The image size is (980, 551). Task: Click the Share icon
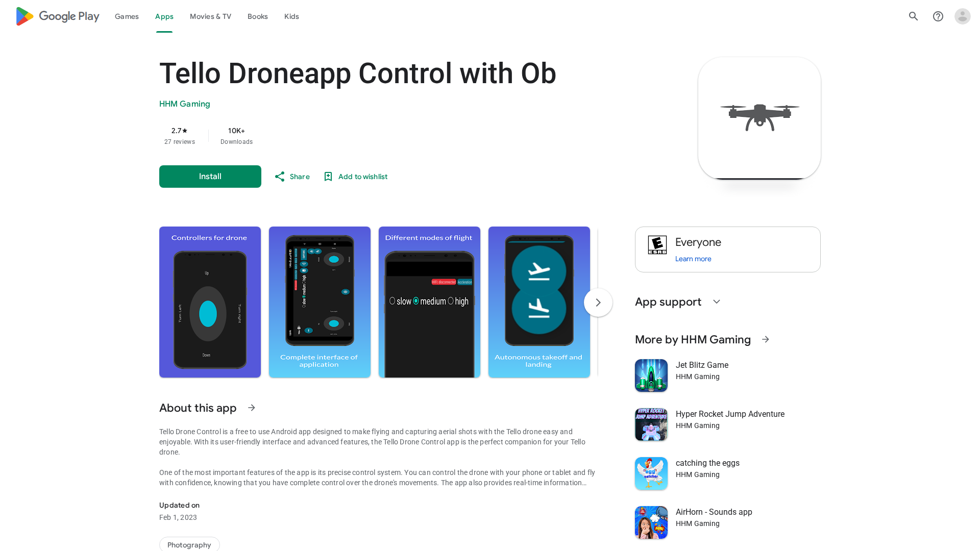click(280, 177)
